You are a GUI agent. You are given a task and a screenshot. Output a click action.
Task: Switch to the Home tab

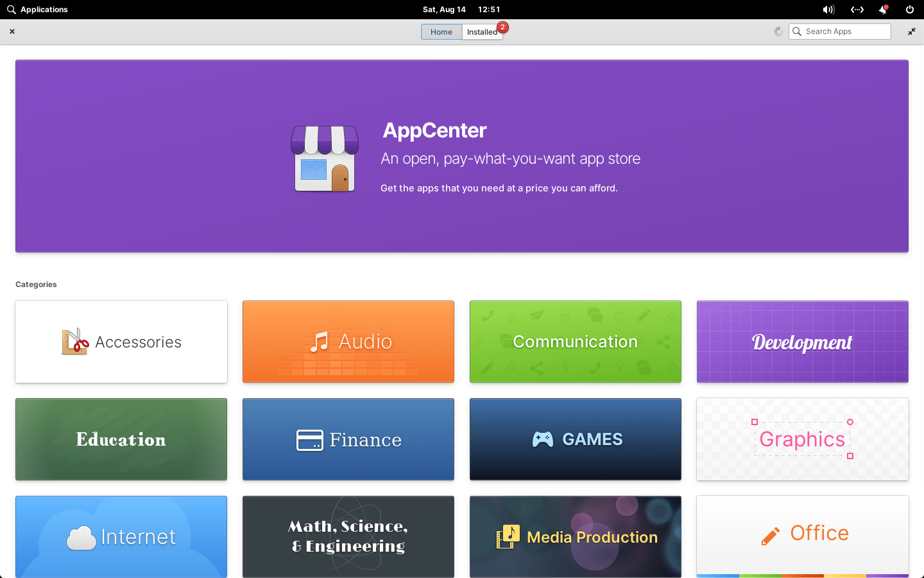pos(441,32)
